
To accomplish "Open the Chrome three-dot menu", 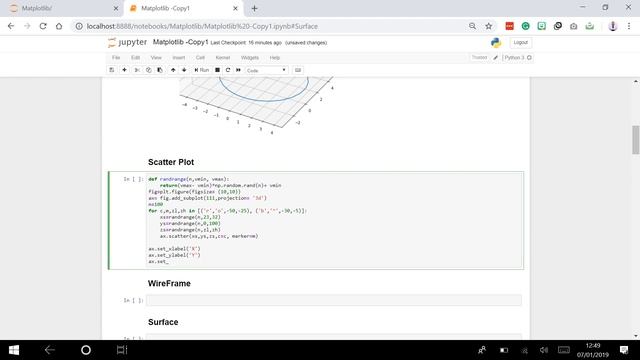I will click(629, 26).
